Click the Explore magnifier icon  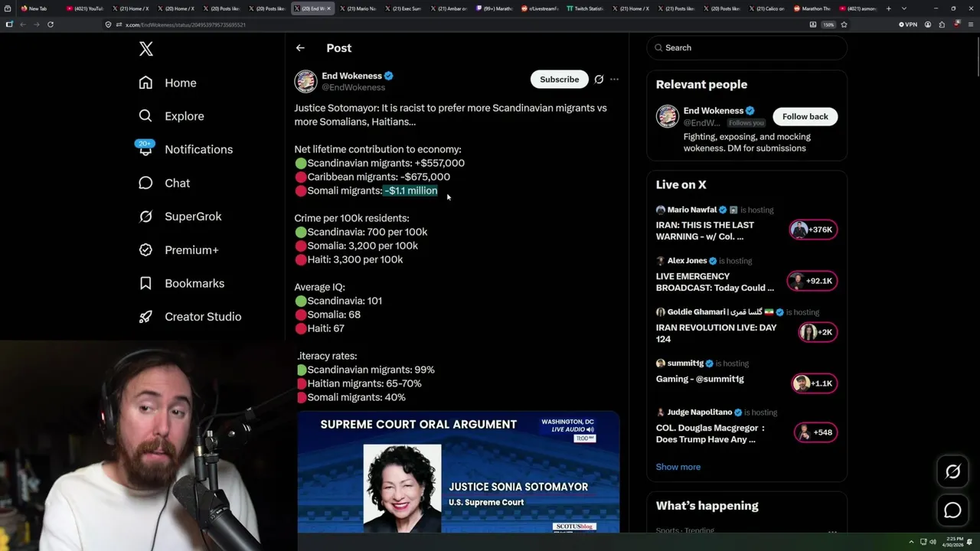tap(145, 116)
